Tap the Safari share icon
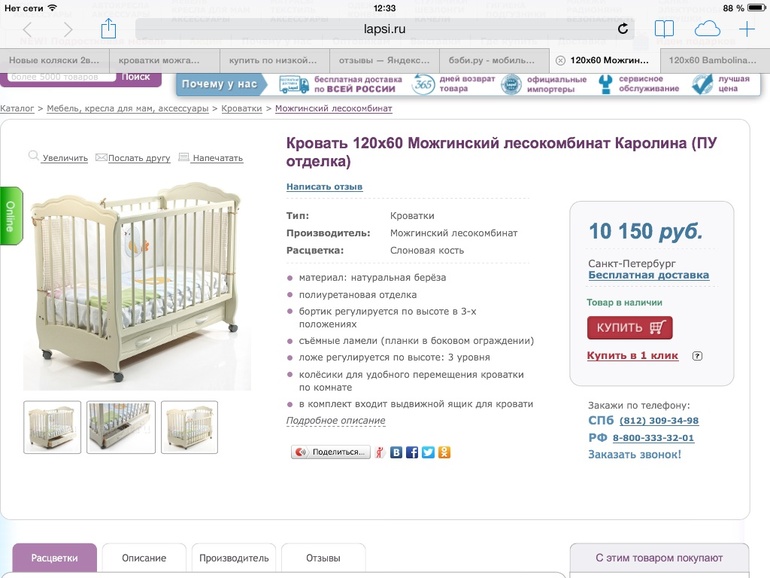The image size is (770, 578). click(109, 29)
